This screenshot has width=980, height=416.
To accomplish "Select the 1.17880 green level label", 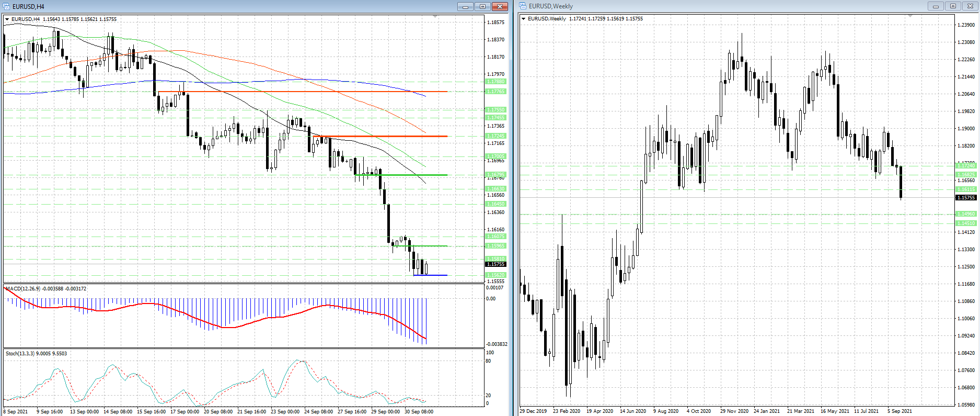I will coord(495,82).
